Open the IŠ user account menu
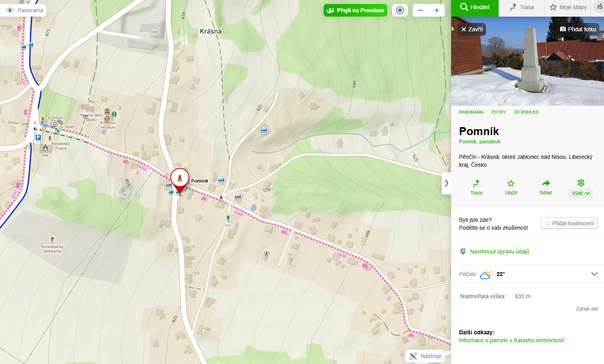604x364 pixels. pos(599,7)
